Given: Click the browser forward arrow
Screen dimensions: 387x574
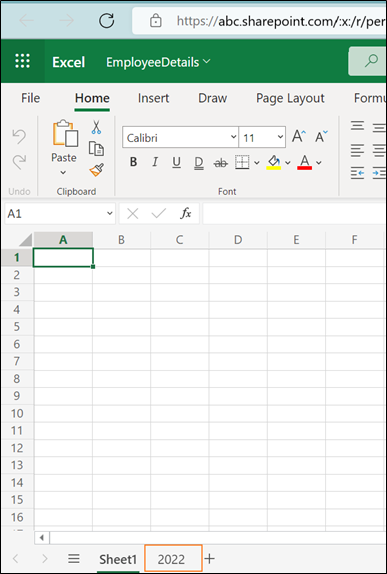Looking at the screenshot, I should 67,21.
